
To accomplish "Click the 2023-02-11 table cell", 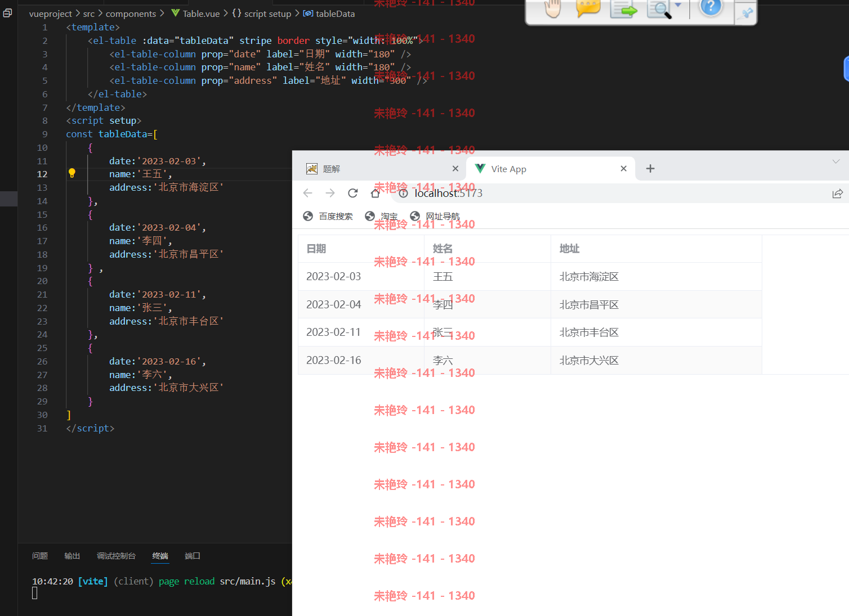I will coord(361,332).
